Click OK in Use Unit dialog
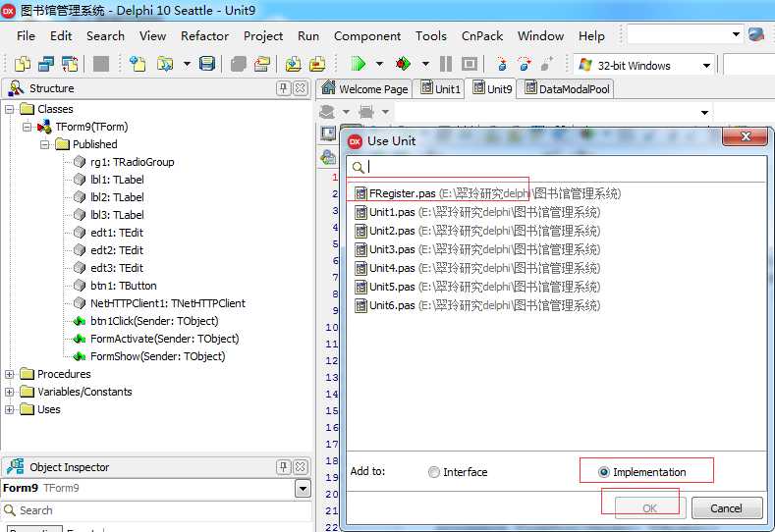 pyautogui.click(x=650, y=508)
